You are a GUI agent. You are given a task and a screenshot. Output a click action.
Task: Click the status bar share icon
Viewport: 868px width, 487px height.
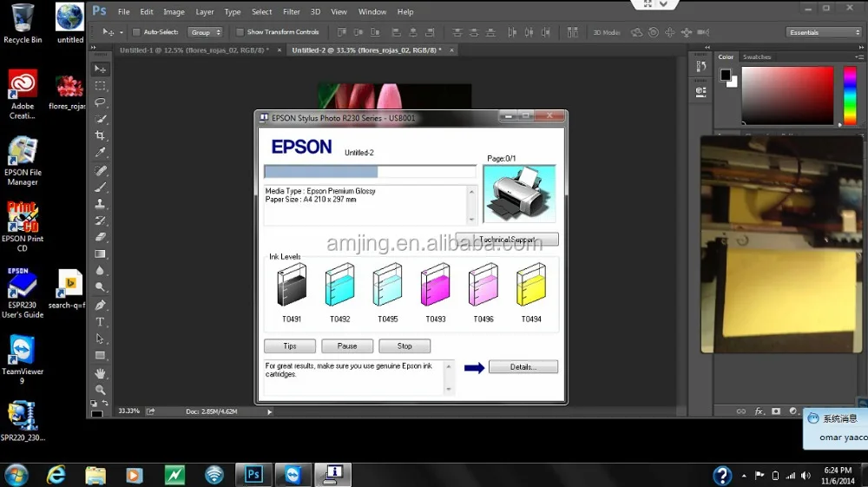coord(150,411)
